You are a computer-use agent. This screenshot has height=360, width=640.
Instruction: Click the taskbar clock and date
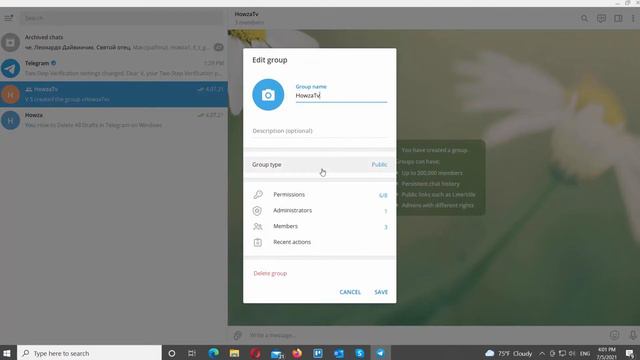pos(607,353)
